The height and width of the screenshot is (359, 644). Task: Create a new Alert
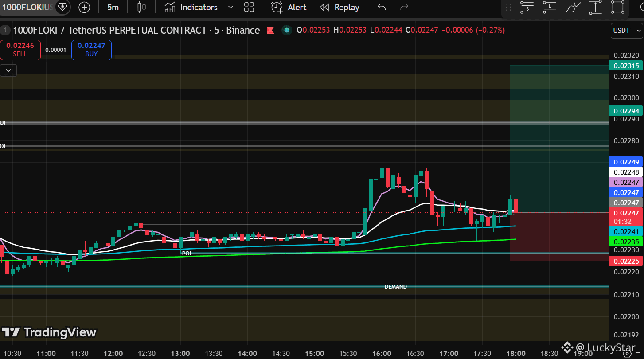(x=289, y=7)
